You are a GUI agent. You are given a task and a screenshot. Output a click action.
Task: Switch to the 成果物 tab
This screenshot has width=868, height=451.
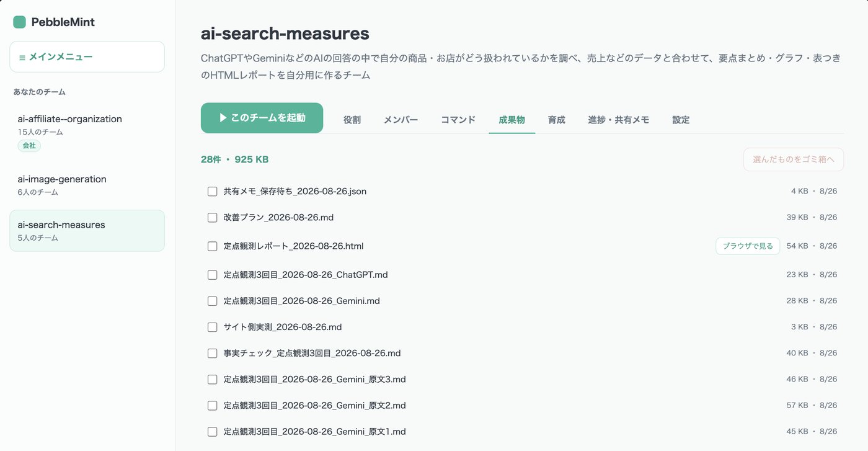tap(511, 120)
